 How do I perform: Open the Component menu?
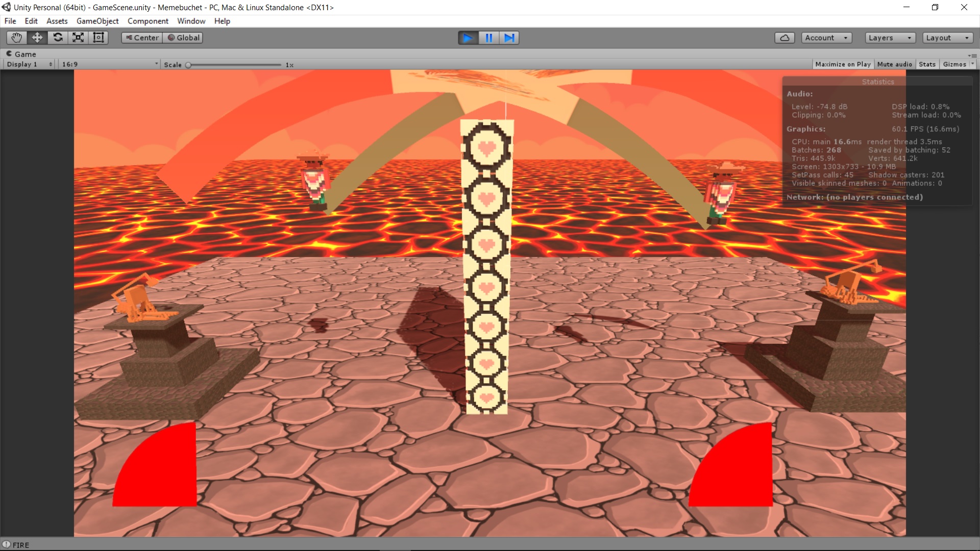pos(148,21)
